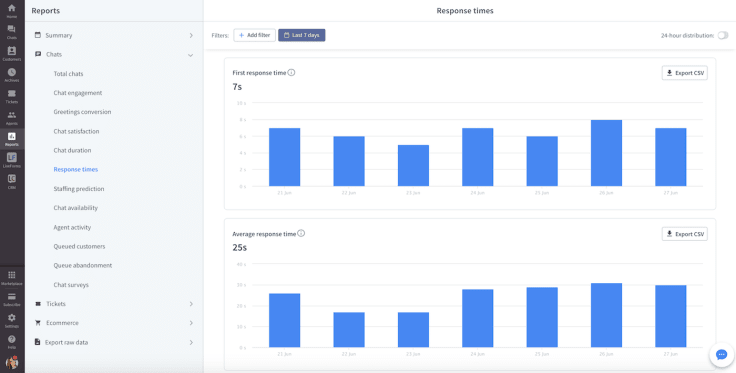Viewport: 736px width, 373px height.
Task: Click 23 Jun bar in First response time chart
Action: click(413, 166)
